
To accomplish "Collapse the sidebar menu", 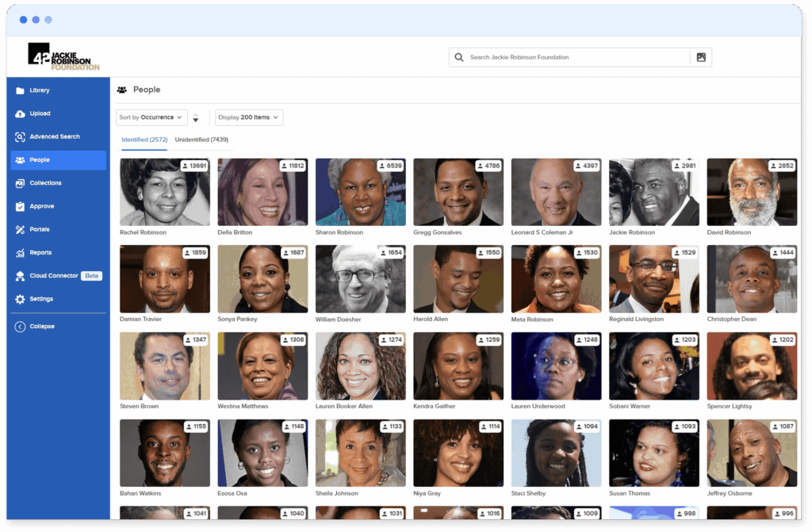I will pyautogui.click(x=58, y=327).
